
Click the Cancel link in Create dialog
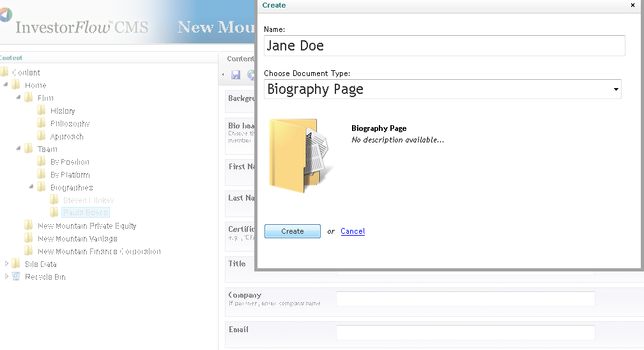point(353,231)
